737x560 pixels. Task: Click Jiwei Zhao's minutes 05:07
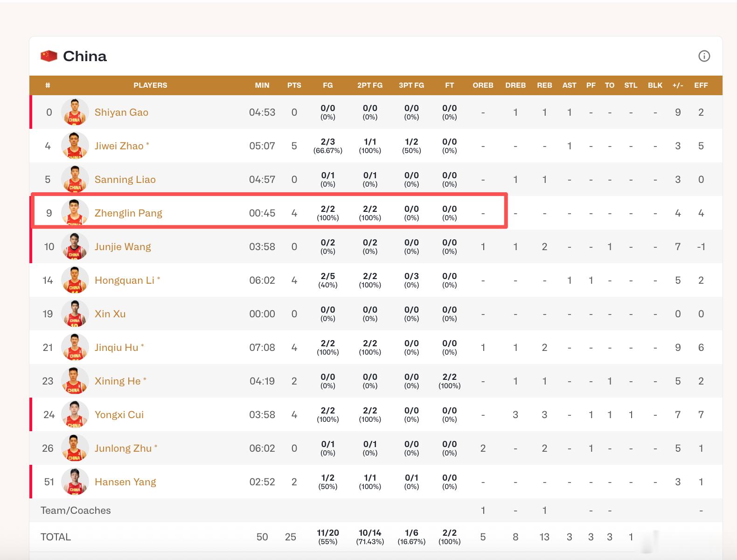pos(262,146)
